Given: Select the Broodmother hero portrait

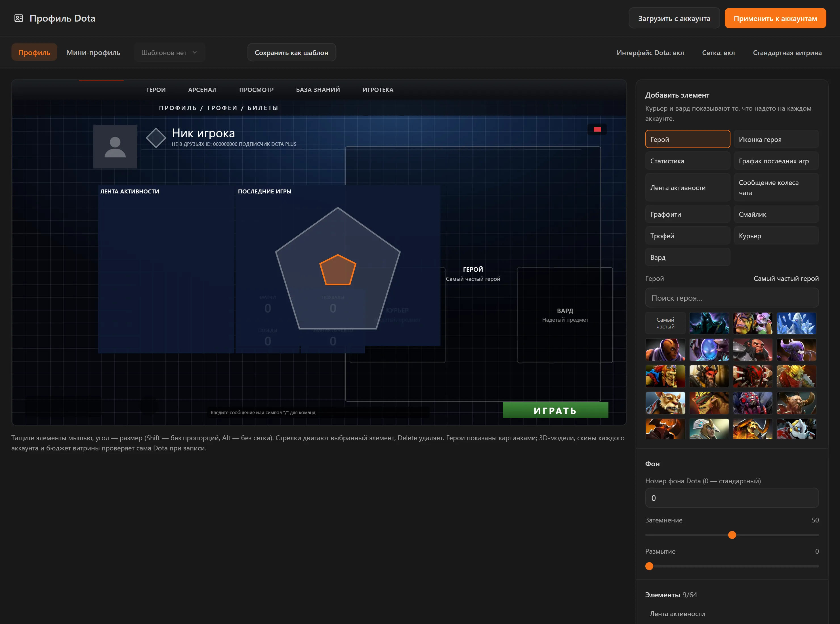Looking at the screenshot, I should [x=753, y=403].
